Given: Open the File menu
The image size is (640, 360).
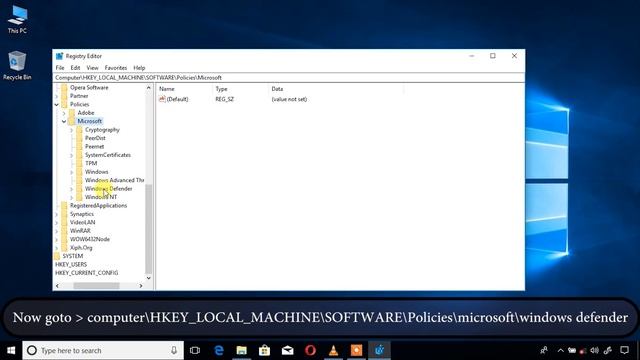Looking at the screenshot, I should 60,68.
